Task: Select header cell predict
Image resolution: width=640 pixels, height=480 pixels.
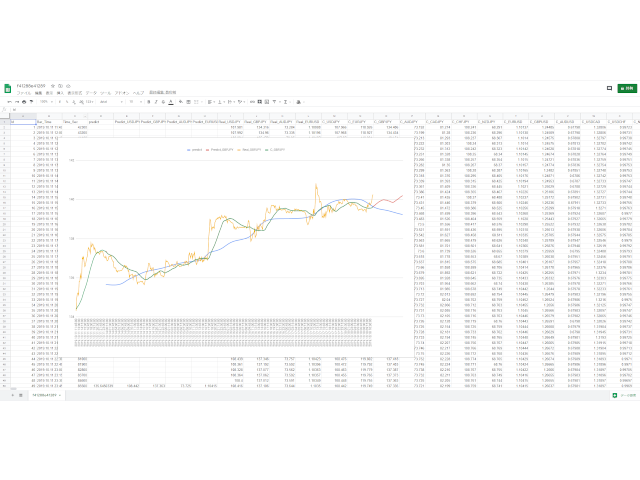Action: coord(101,122)
